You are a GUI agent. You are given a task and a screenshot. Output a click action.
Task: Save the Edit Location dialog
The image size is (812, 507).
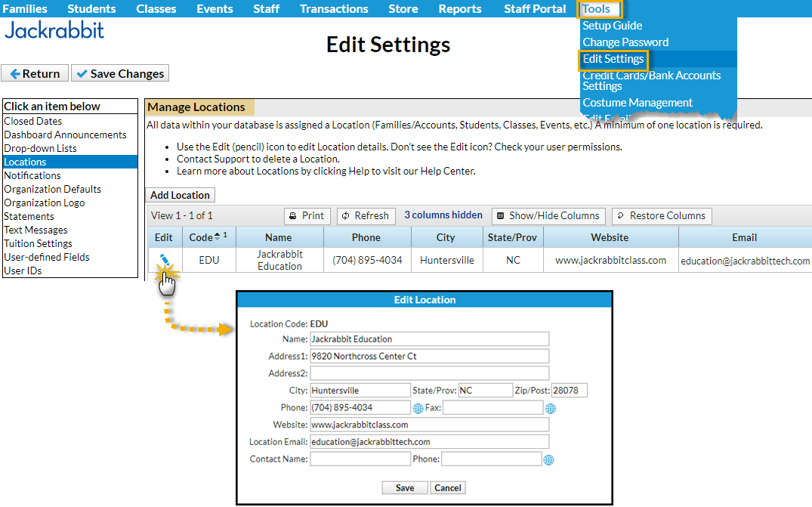tap(405, 488)
